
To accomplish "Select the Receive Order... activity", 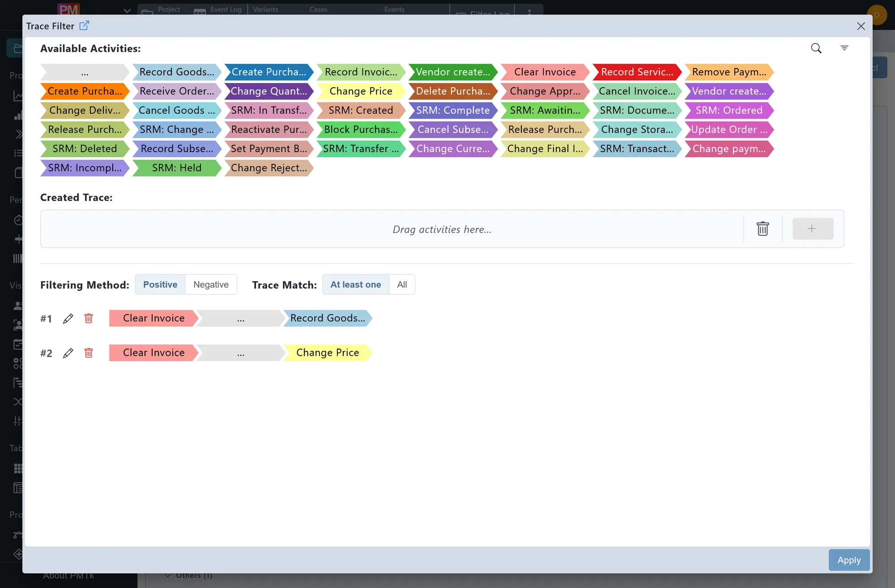I will (177, 91).
